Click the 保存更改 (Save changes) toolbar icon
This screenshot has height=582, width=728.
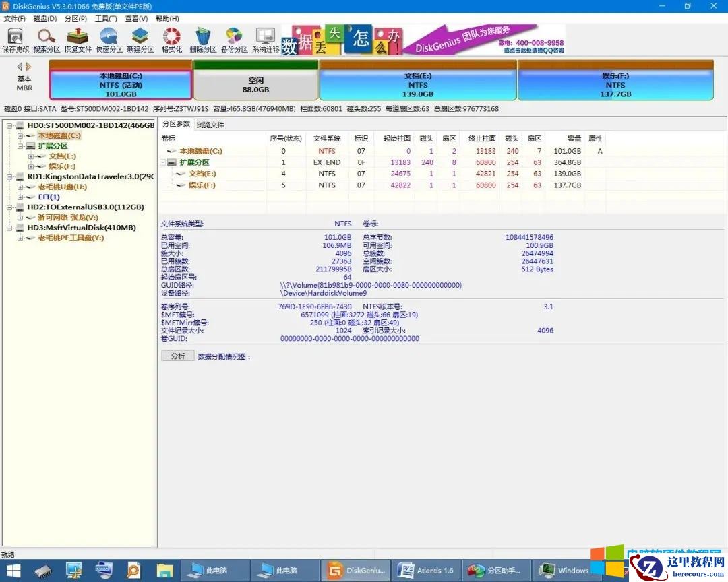click(15, 40)
